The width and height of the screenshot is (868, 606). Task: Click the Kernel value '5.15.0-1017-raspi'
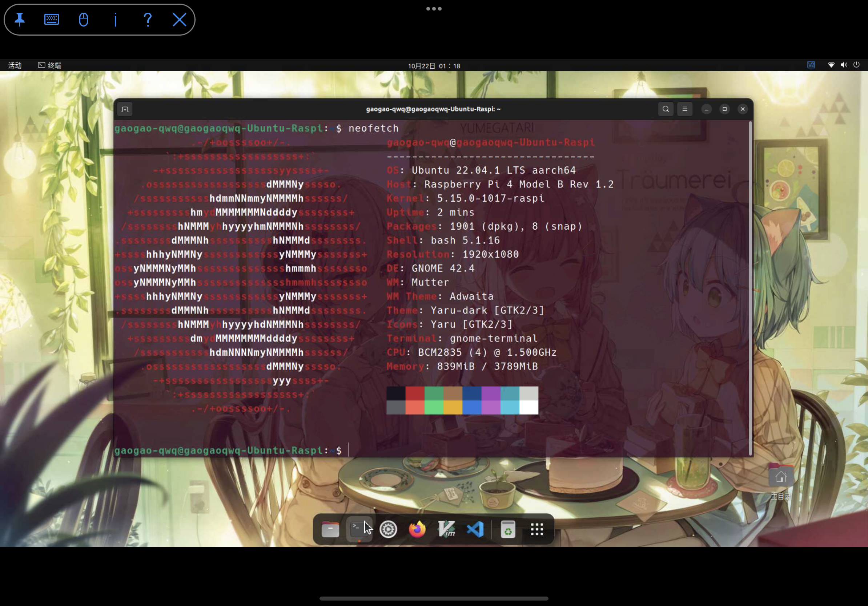click(490, 198)
